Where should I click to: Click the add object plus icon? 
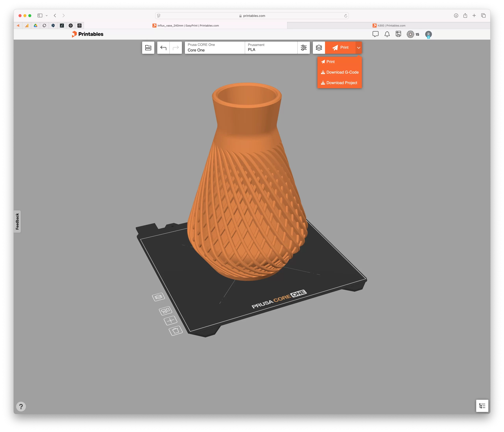coord(170,320)
